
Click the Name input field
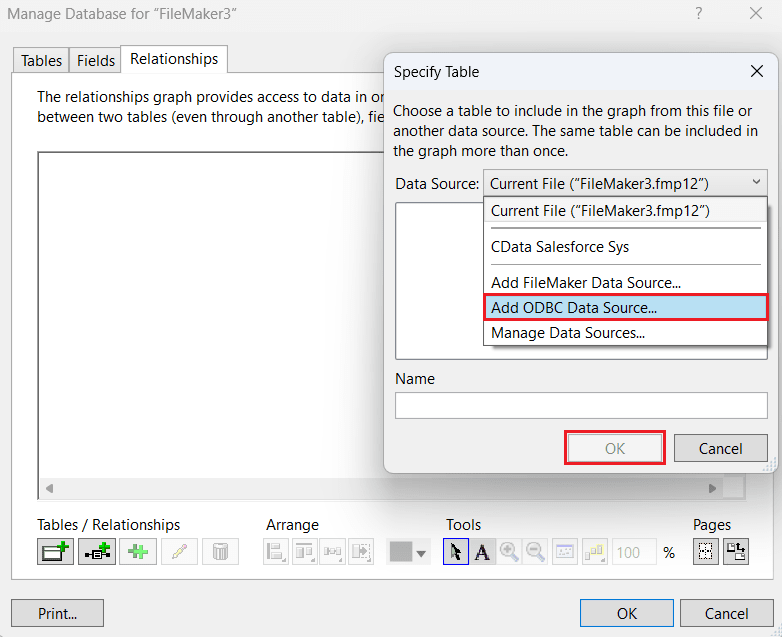[x=581, y=405]
